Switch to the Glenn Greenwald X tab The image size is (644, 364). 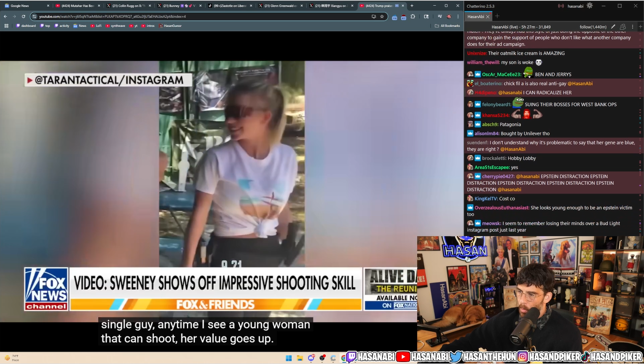click(280, 6)
